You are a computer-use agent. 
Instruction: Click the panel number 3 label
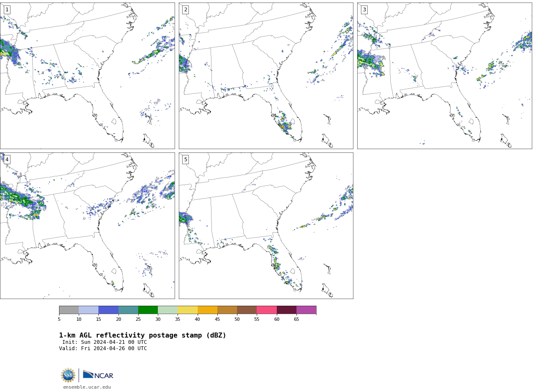click(364, 10)
